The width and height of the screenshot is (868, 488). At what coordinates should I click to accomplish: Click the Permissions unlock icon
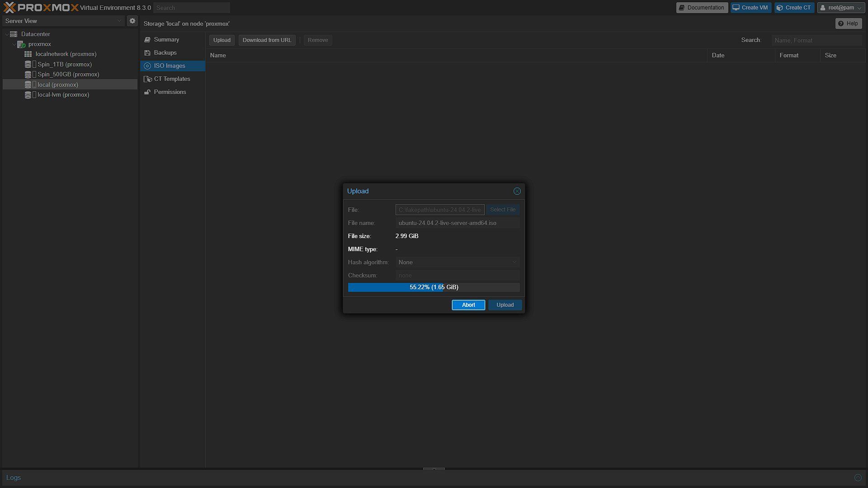147,92
